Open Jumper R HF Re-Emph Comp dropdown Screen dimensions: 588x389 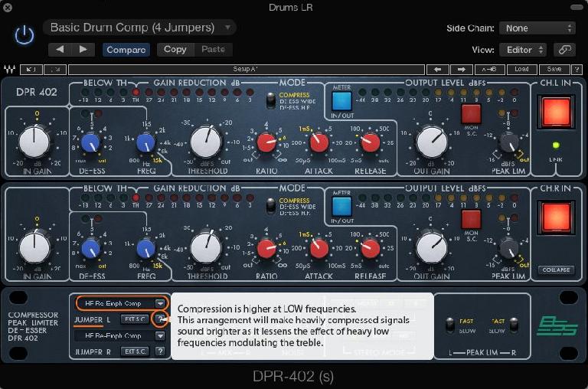pyautogui.click(x=119, y=335)
